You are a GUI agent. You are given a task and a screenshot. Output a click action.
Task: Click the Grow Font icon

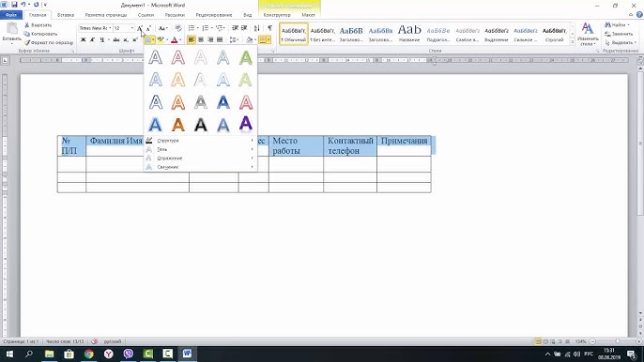point(140,28)
